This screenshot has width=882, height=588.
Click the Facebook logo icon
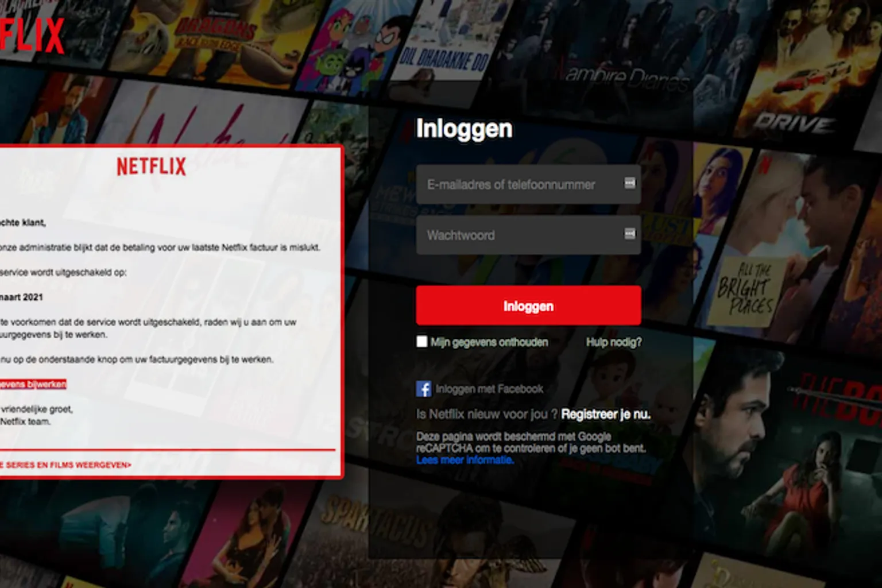pos(423,389)
